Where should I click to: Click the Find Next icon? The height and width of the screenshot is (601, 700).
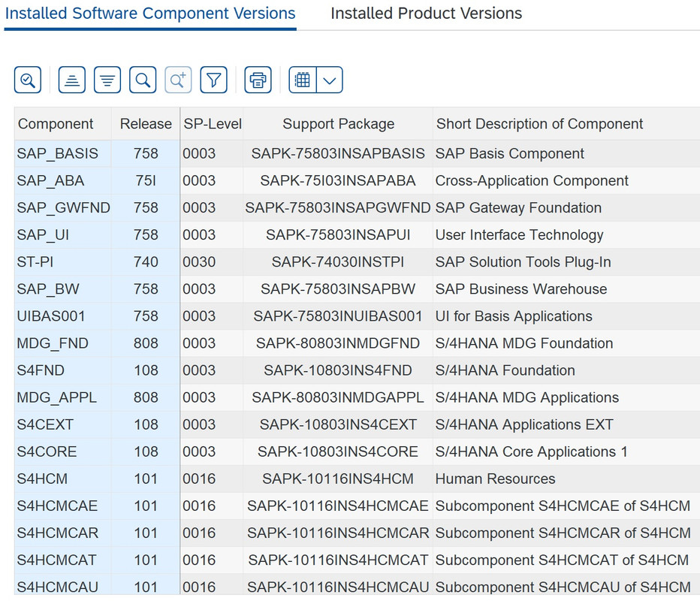point(178,80)
